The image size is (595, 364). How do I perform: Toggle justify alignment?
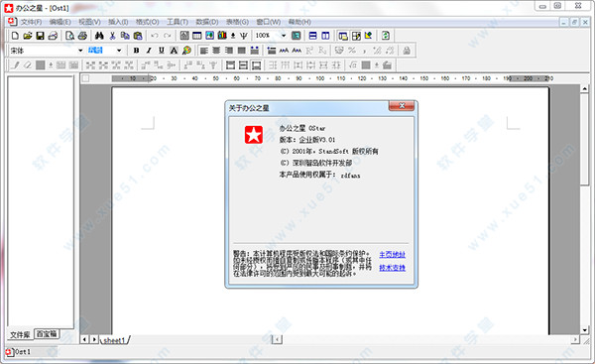pyautogui.click(x=242, y=51)
